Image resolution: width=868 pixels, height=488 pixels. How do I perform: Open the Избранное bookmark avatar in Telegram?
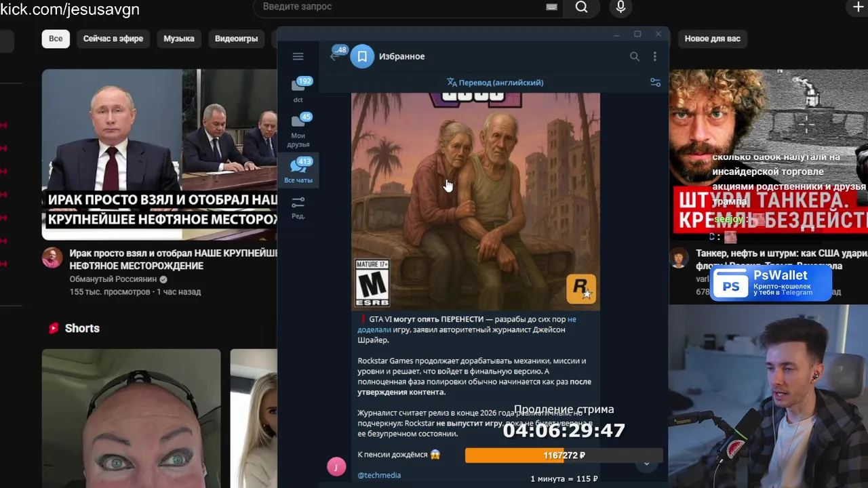[x=362, y=56]
